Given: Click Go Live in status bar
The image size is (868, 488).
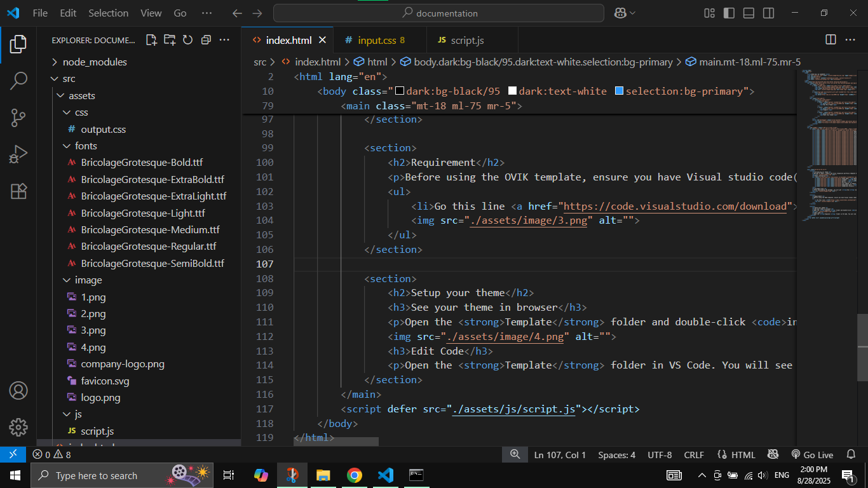Looking at the screenshot, I should 812,455.
